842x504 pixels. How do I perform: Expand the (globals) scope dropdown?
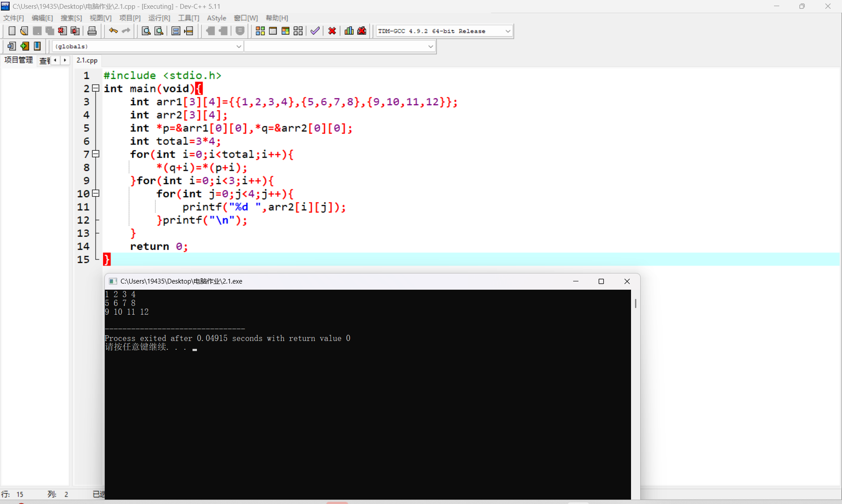(239, 46)
